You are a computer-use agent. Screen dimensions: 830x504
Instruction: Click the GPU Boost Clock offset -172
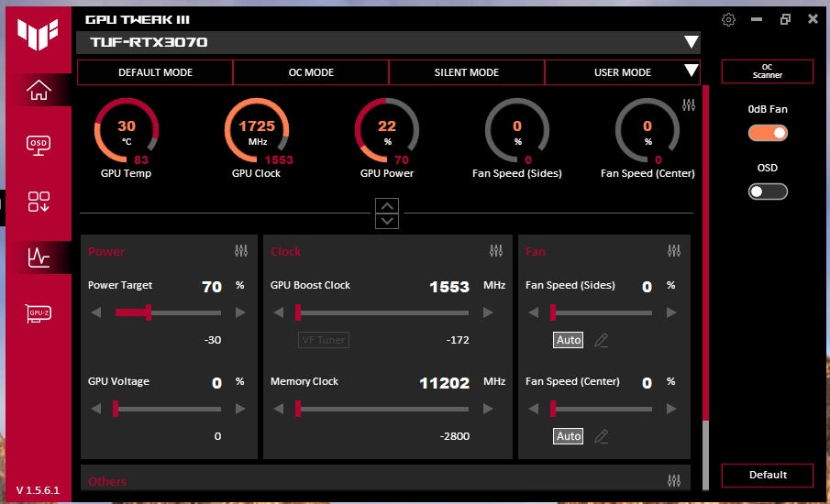458,340
